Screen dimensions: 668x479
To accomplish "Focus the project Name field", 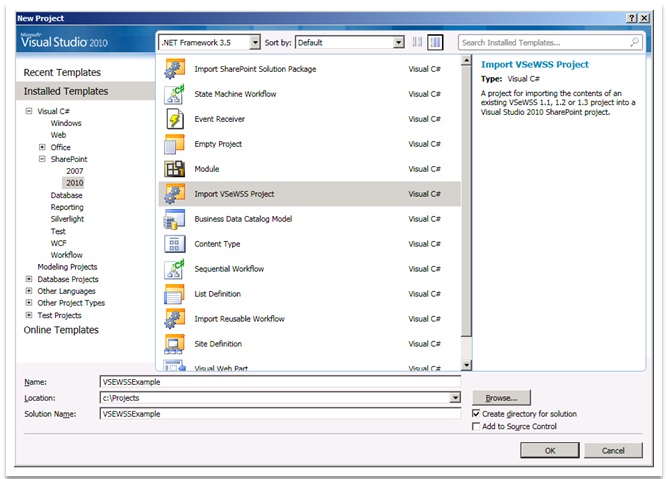I will tap(280, 382).
